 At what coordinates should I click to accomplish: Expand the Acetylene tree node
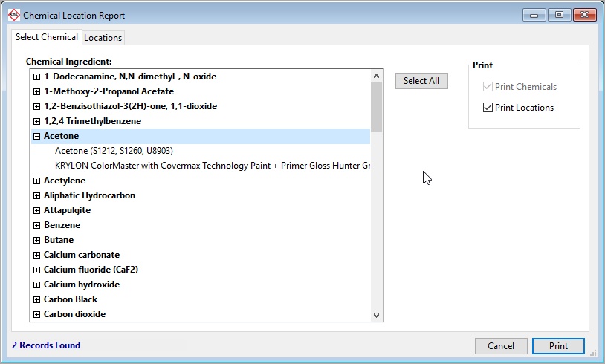coord(36,181)
